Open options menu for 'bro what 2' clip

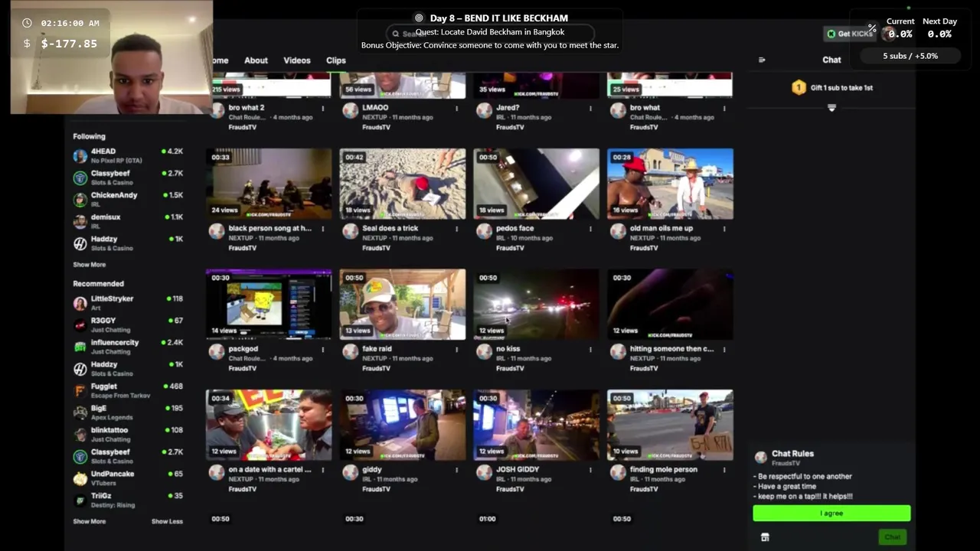point(322,108)
